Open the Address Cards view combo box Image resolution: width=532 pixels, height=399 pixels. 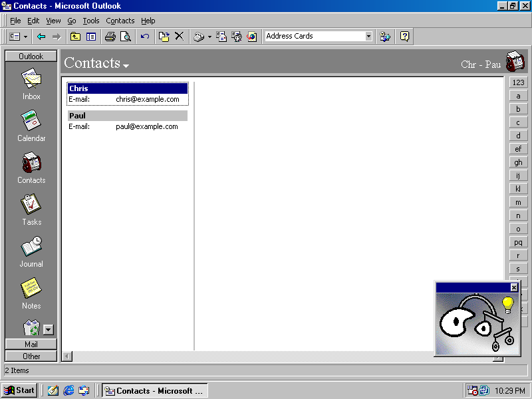319,36
